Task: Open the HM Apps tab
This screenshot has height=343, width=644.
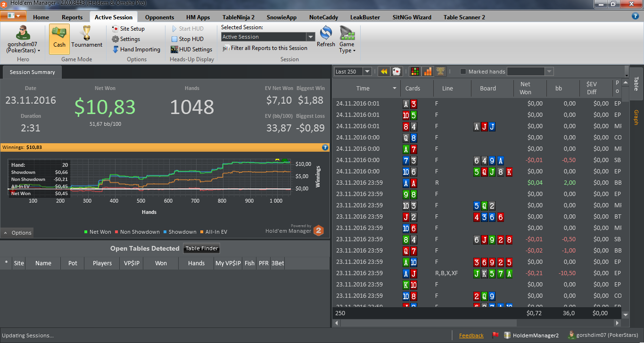Action: click(x=198, y=17)
